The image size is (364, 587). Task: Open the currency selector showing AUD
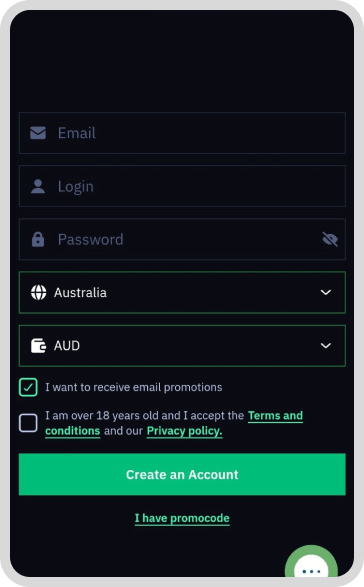click(x=182, y=346)
